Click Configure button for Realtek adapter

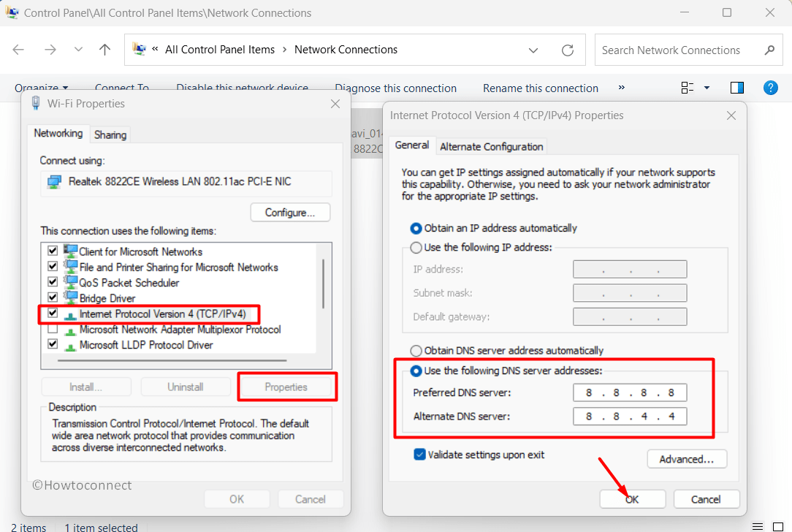pyautogui.click(x=290, y=213)
